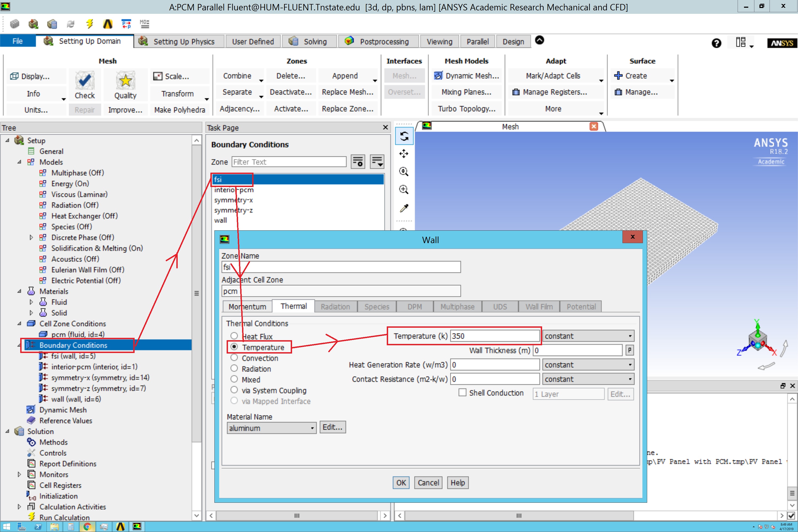Enable the Shell Conduction checkbox
The image size is (798, 532).
point(462,393)
